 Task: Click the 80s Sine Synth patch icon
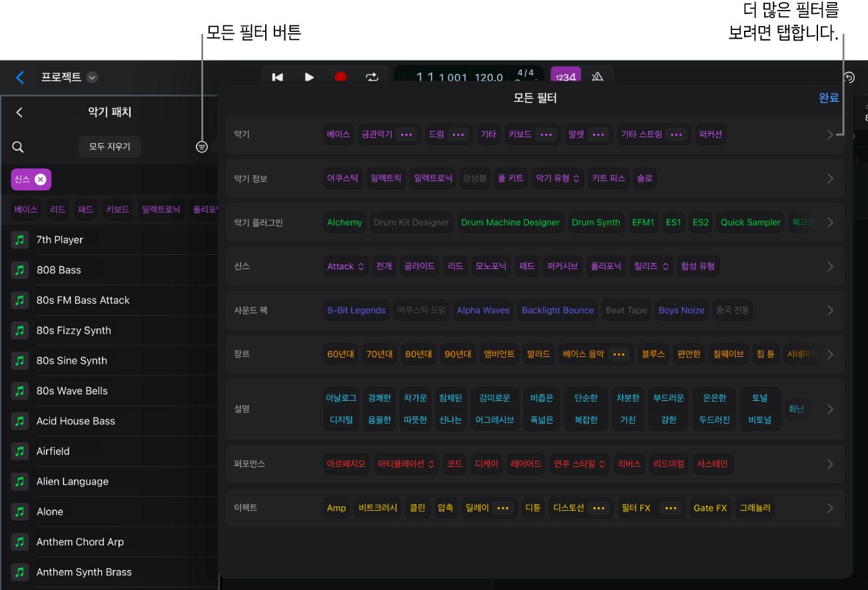click(21, 360)
